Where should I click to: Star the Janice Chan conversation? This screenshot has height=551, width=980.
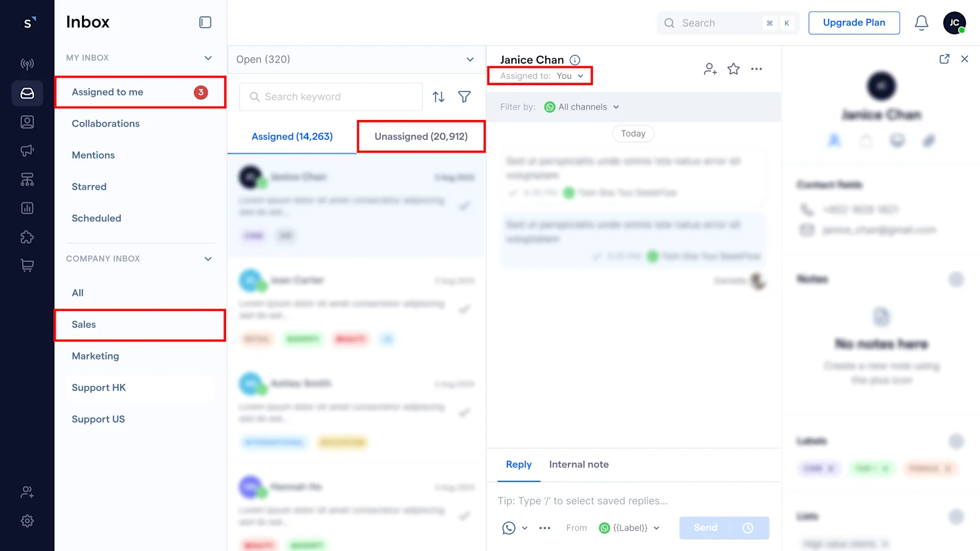pyautogui.click(x=733, y=69)
